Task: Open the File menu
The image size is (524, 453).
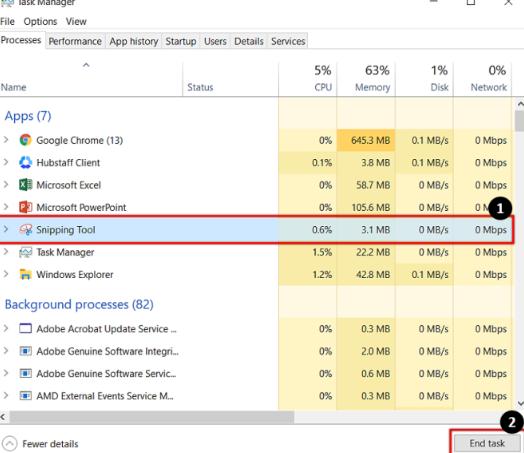Action: coord(7,22)
